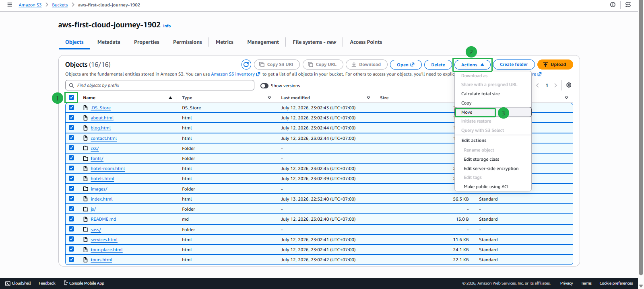Choose Move from Actions menu
Screen dimensions: 644x289
coord(493,112)
